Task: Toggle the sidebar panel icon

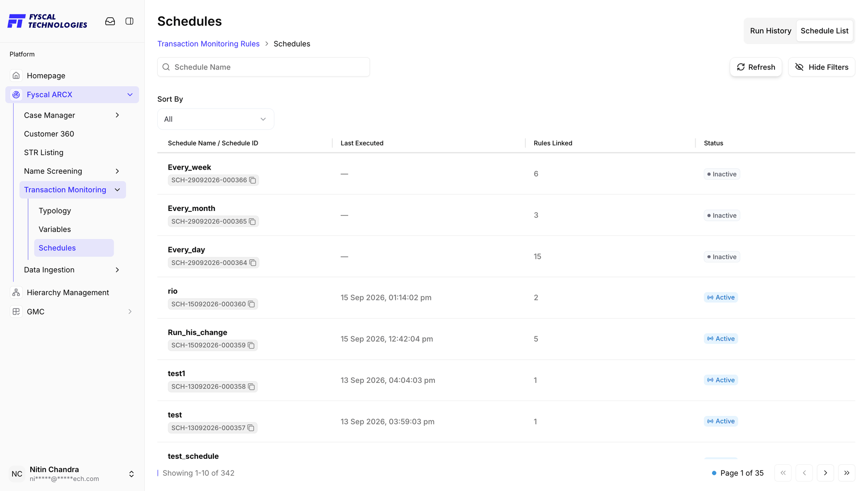Action: (x=129, y=21)
